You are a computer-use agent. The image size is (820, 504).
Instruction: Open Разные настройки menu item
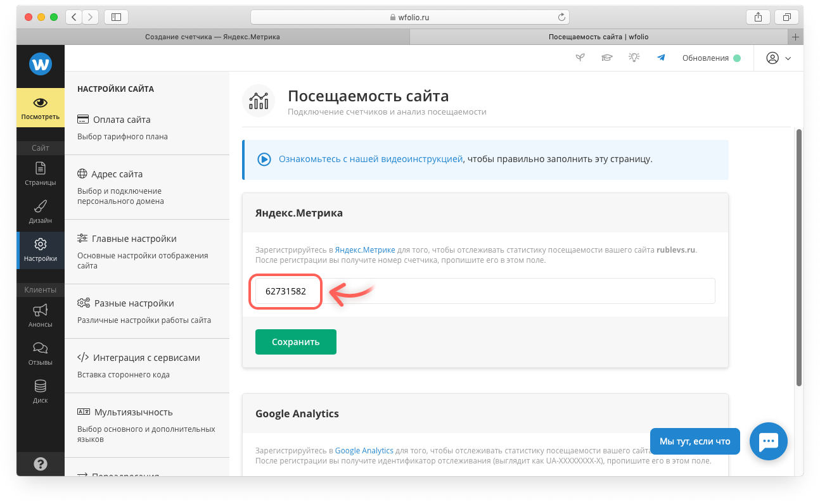[147, 311]
